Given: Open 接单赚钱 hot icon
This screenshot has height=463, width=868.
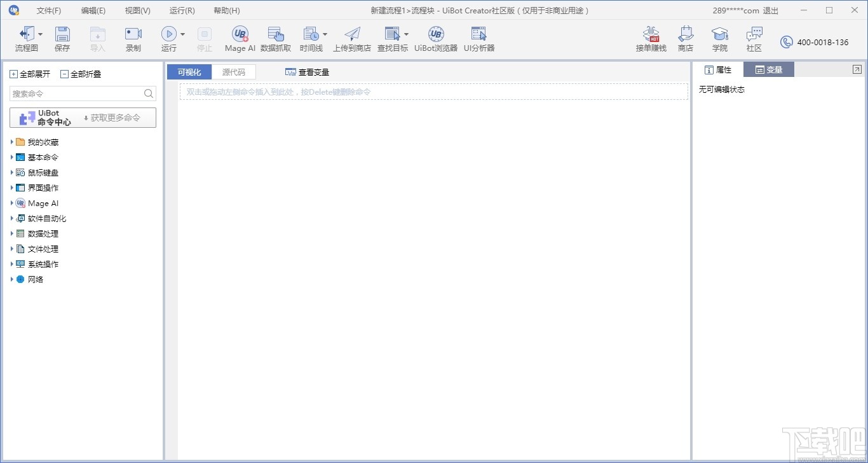Looking at the screenshot, I should [x=651, y=34].
